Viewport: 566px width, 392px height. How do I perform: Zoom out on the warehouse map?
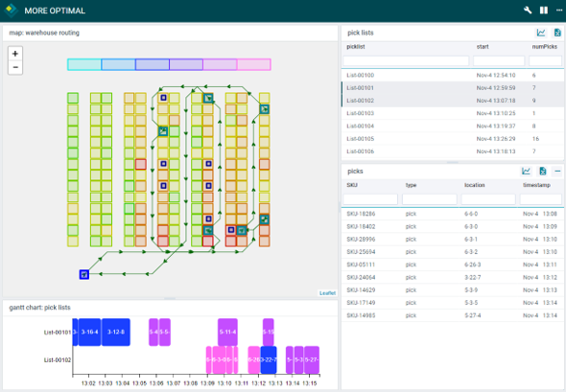(15, 67)
